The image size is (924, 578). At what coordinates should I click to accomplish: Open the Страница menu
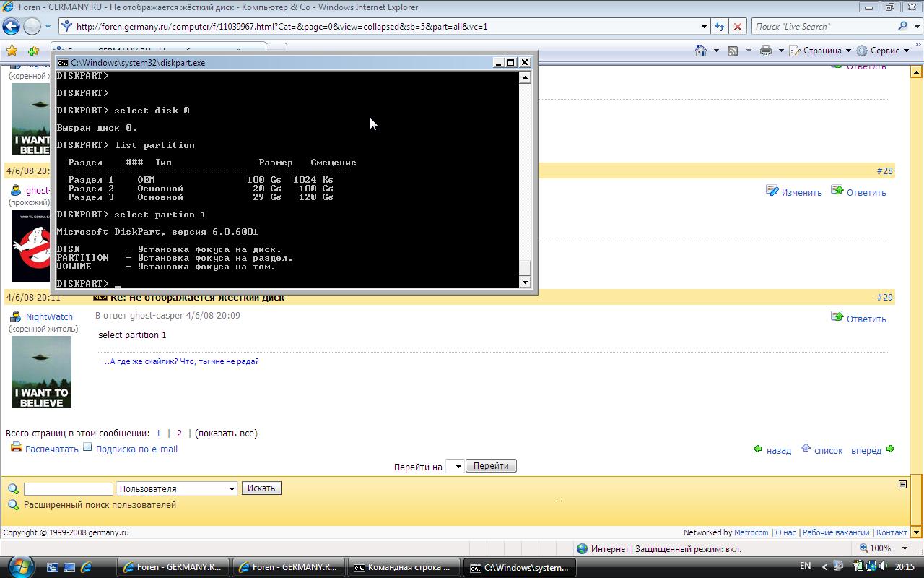tap(821, 51)
